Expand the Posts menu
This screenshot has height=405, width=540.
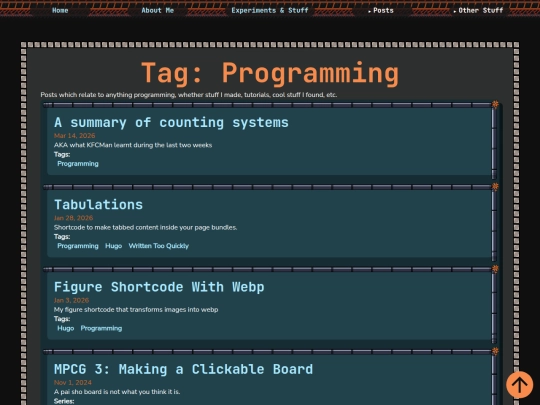point(381,10)
